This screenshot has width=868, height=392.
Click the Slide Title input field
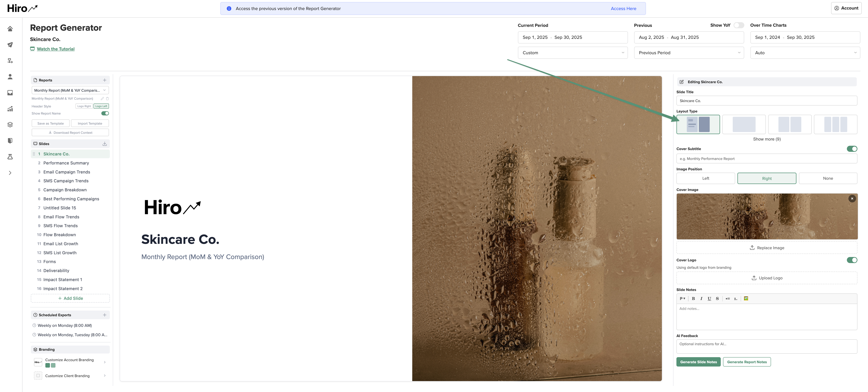[766, 101]
